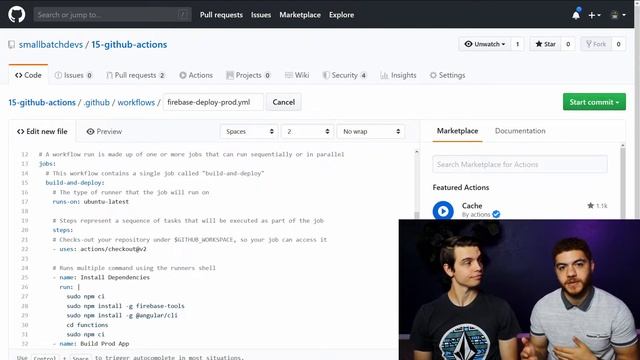The image size is (640, 360).
Task: Open the 15-github-actions breadcrumb link
Action: click(x=42, y=102)
